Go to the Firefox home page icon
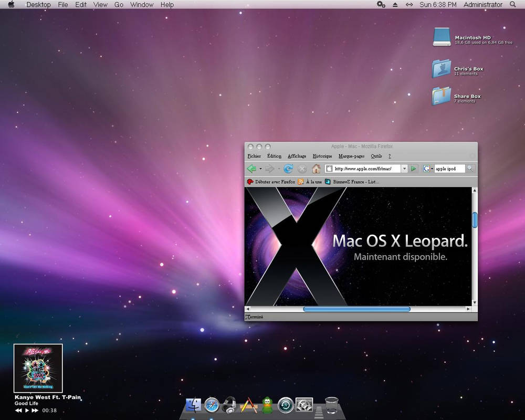The image size is (525, 420). coord(316,169)
